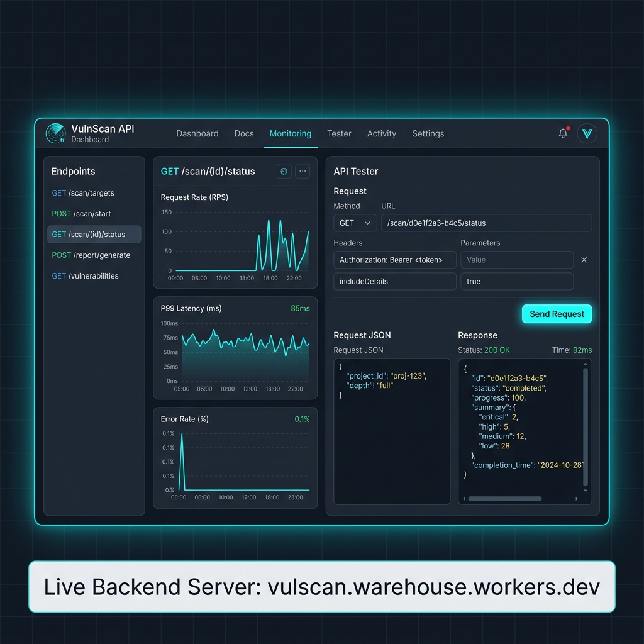Click the 85ms latency value
Image resolution: width=644 pixels, height=644 pixels.
300,308
